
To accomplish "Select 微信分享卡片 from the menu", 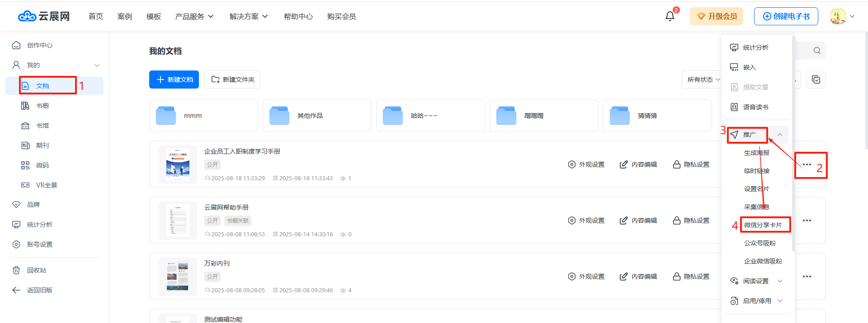I will point(763,225).
